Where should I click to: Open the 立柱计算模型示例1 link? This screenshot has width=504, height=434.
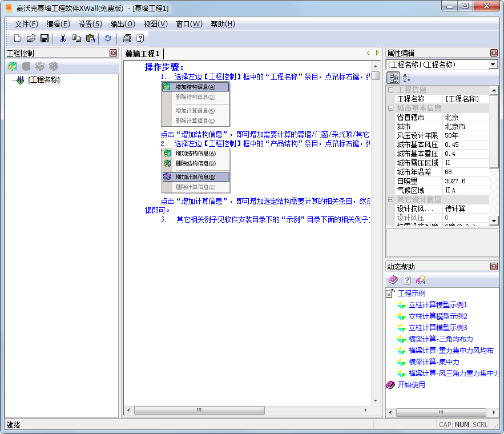tap(438, 305)
